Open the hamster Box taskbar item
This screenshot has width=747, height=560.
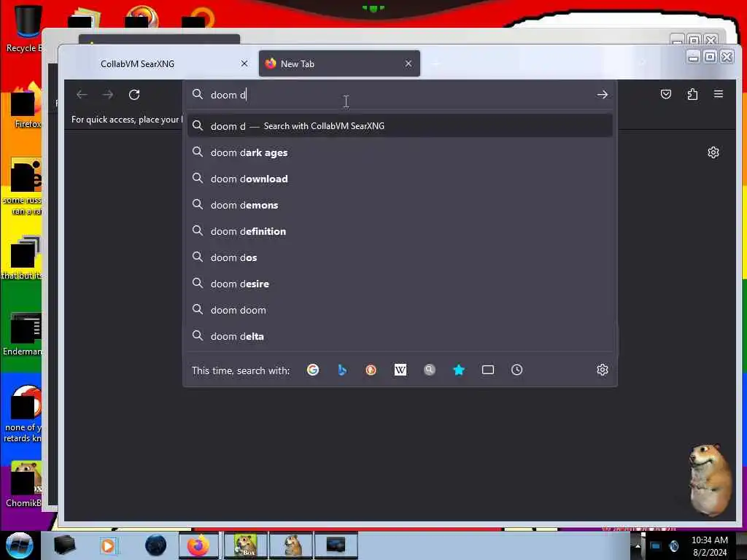245,545
